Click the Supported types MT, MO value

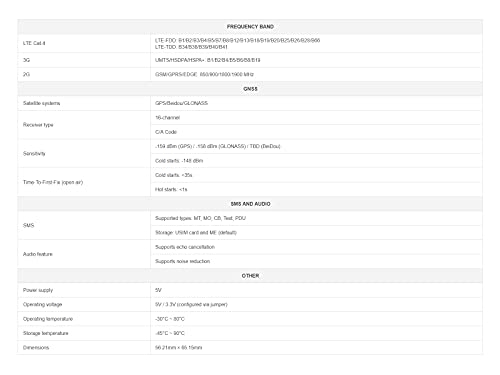(200, 218)
